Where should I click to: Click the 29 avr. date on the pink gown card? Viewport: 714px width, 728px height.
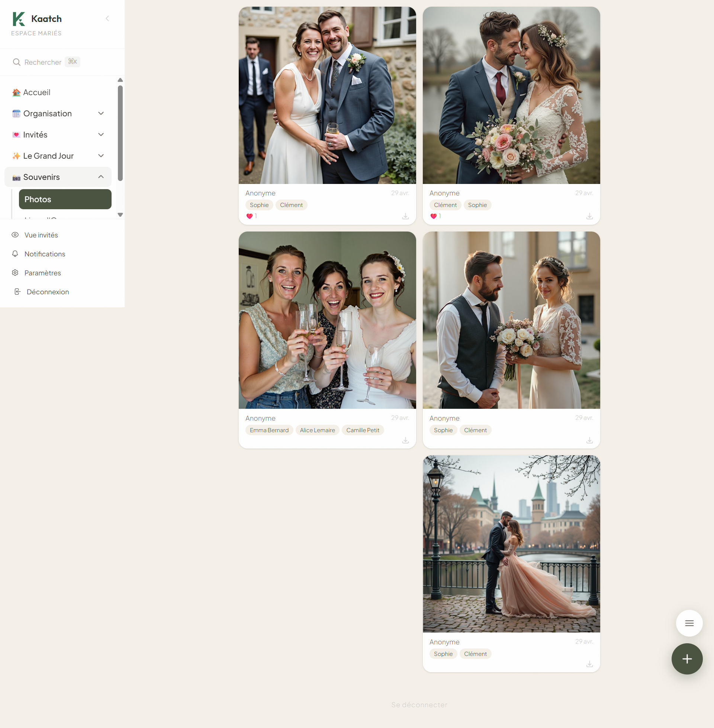pos(584,641)
